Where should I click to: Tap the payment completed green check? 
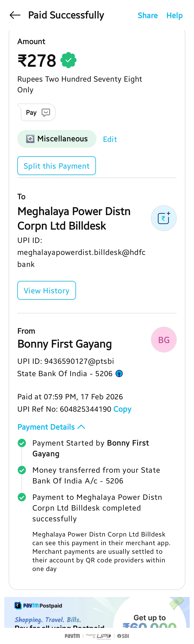point(22,497)
